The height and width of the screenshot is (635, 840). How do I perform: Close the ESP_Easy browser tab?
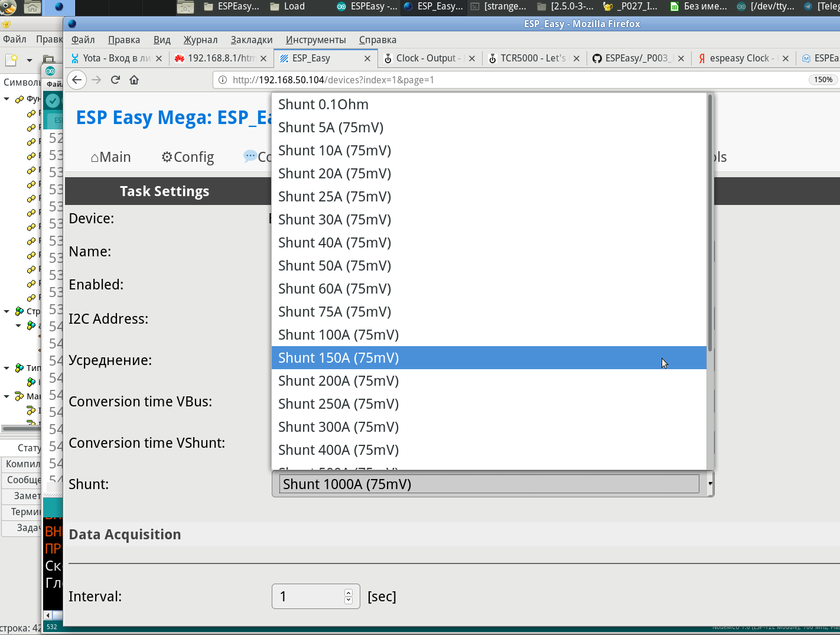(x=367, y=58)
